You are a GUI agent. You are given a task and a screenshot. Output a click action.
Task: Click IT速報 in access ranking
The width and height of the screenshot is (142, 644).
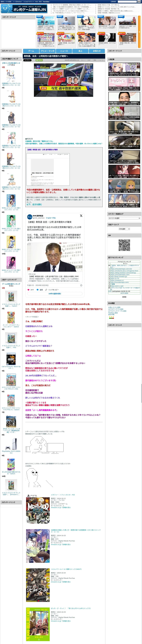112,284
